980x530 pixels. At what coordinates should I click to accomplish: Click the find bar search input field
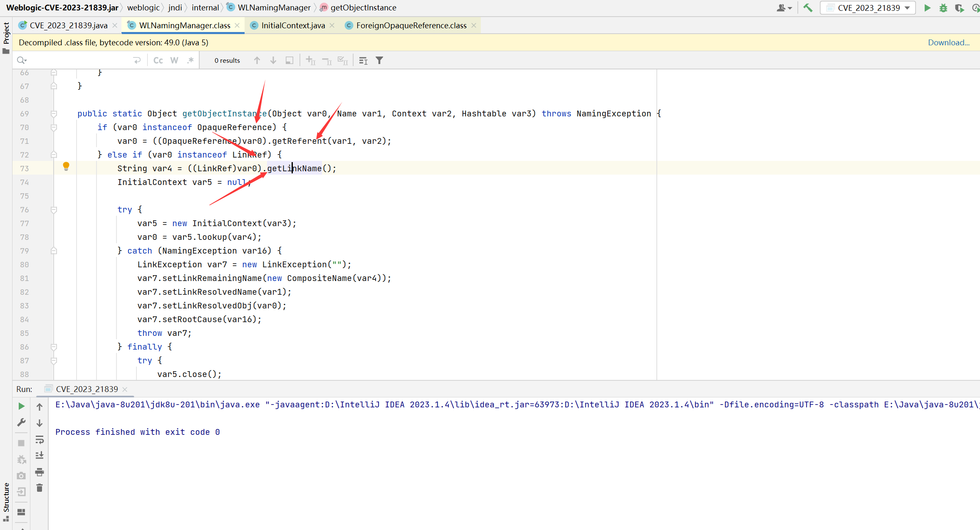point(79,61)
